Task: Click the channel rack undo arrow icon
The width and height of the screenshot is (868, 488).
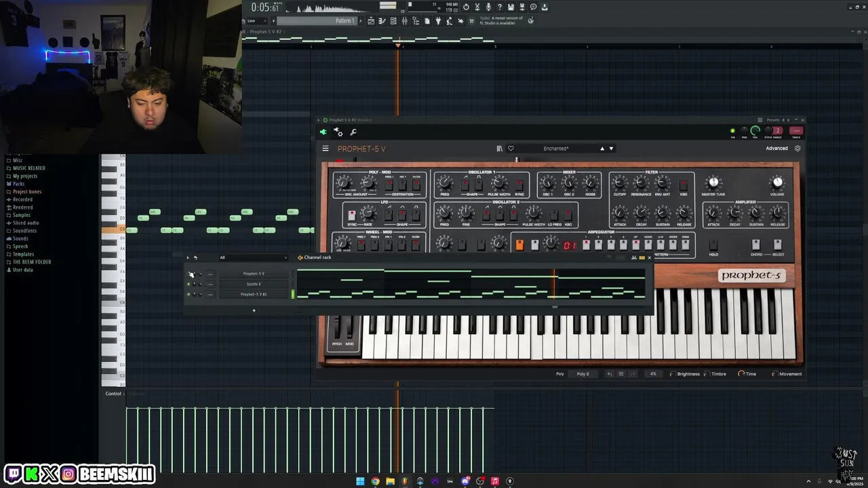Action: [x=195, y=258]
